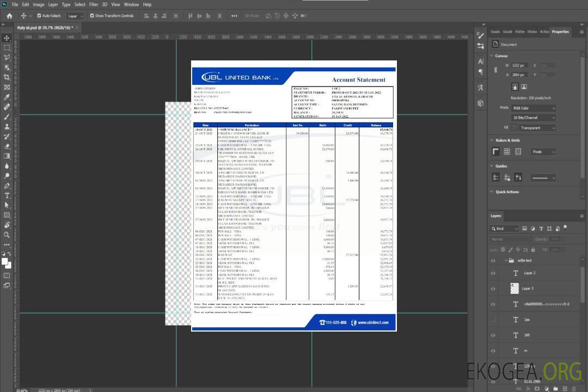The height and width of the screenshot is (392, 588).
Task: Select the Rectangular Marquee tool
Action: (x=7, y=48)
